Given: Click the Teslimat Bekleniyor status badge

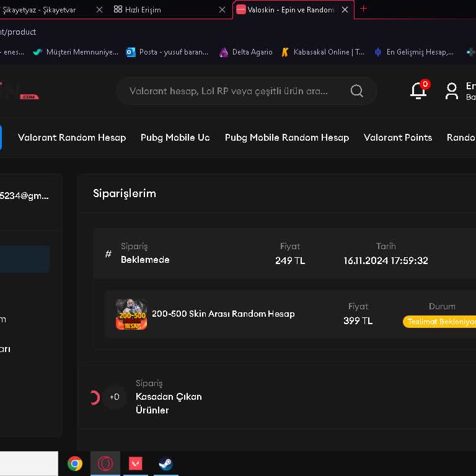Looking at the screenshot, I should tap(439, 322).
